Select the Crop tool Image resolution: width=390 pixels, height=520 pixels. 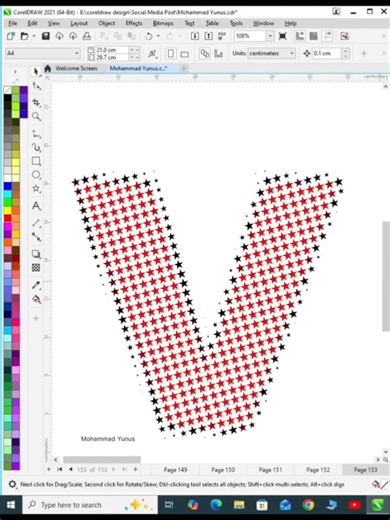(36, 102)
